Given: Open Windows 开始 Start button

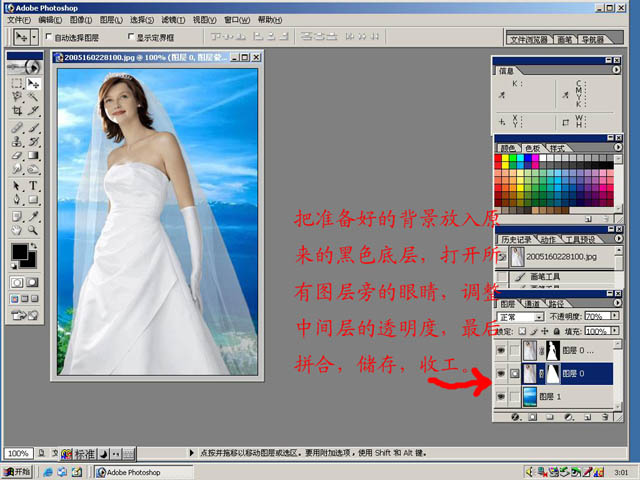Looking at the screenshot, I should [x=16, y=472].
